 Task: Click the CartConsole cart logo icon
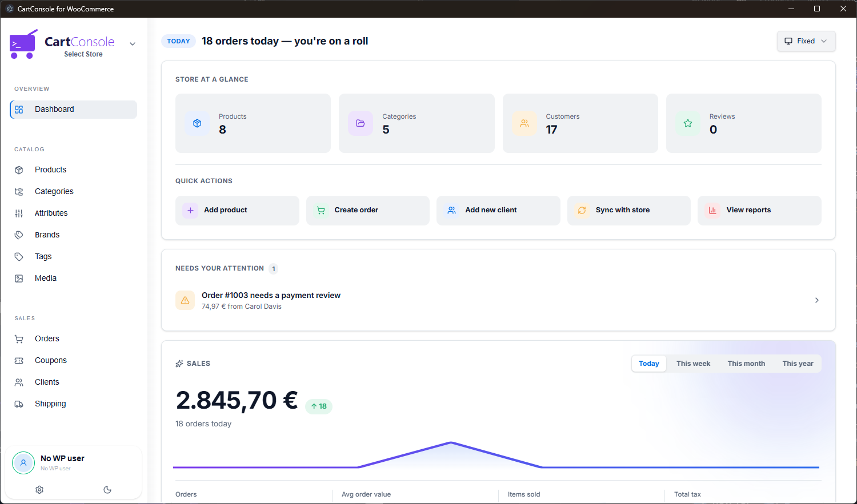coord(23,44)
